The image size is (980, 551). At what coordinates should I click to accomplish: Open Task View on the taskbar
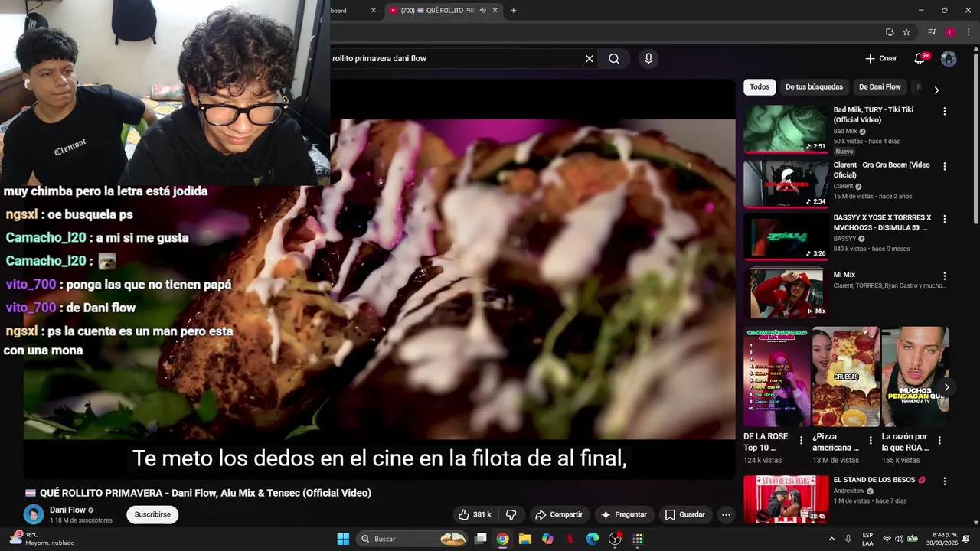pyautogui.click(x=480, y=539)
